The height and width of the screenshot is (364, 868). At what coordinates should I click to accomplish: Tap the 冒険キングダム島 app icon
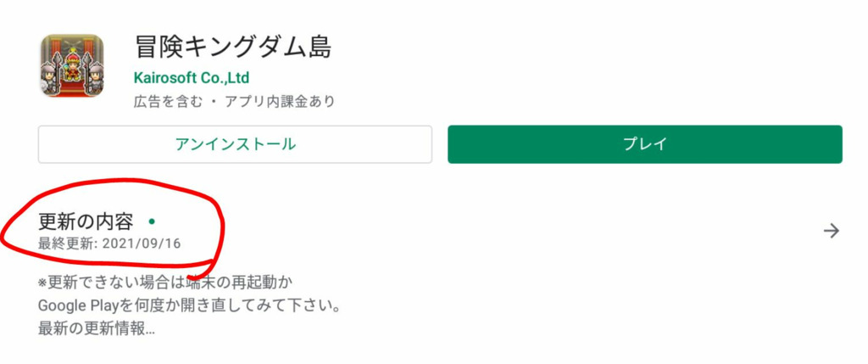pyautogui.click(x=72, y=66)
